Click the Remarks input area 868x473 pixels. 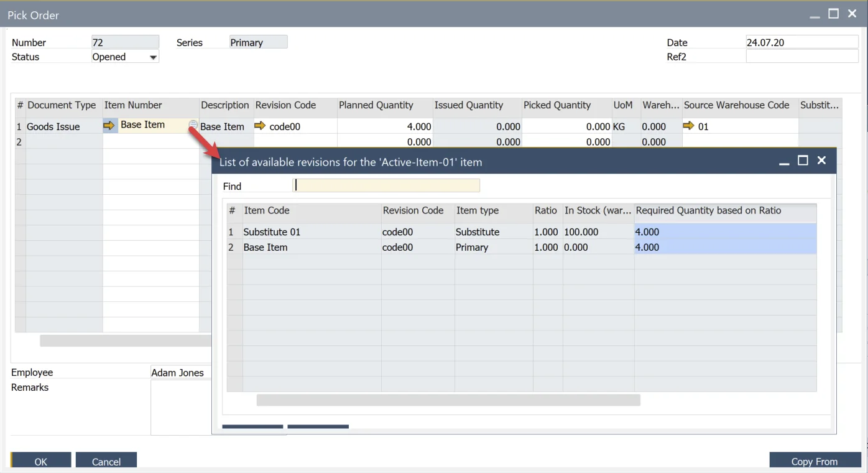(x=180, y=405)
